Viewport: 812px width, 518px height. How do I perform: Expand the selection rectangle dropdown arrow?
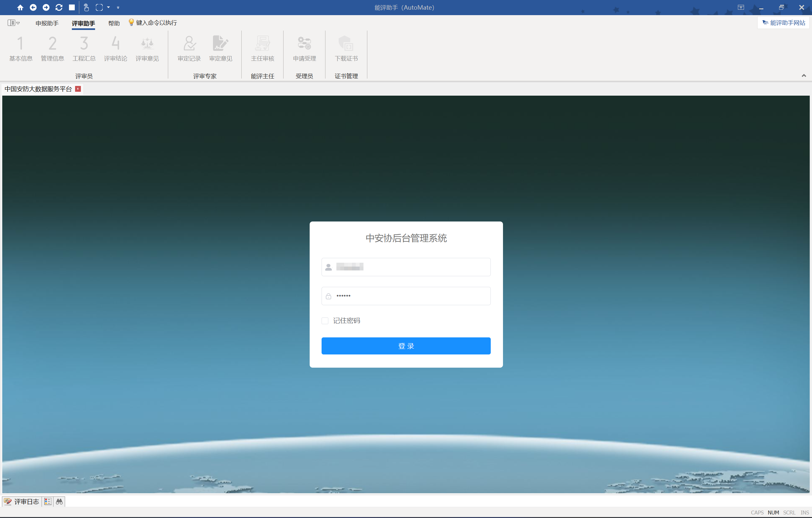pos(109,7)
